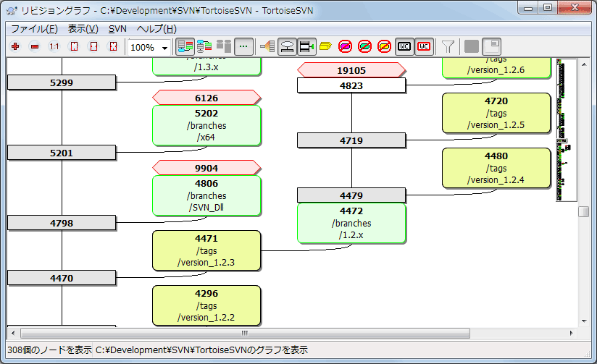The height and width of the screenshot is (364, 597).
Task: Click the horizontal scrollbar right arrow
Action: click(571, 333)
